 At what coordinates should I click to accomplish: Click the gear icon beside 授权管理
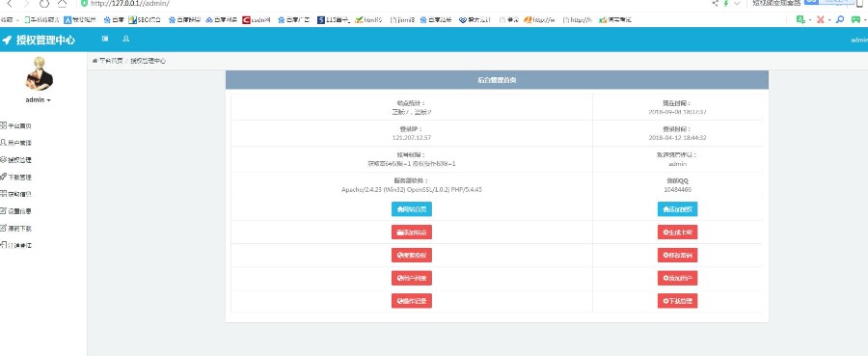[3, 159]
